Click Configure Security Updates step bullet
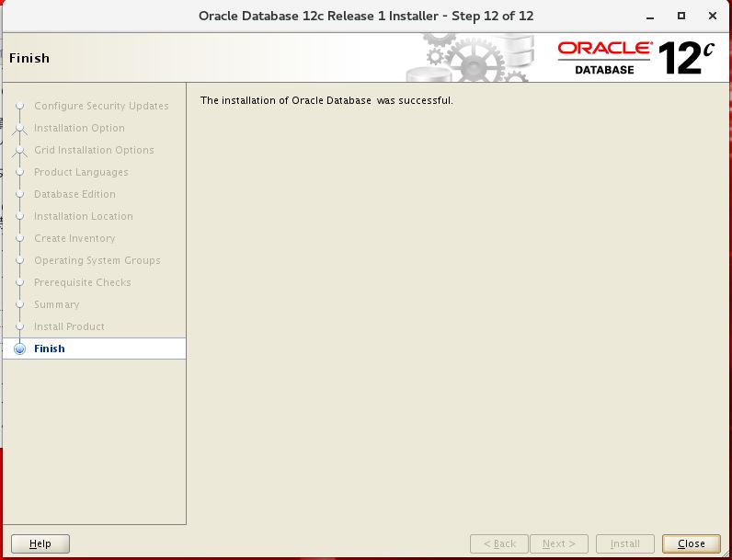 pos(19,106)
